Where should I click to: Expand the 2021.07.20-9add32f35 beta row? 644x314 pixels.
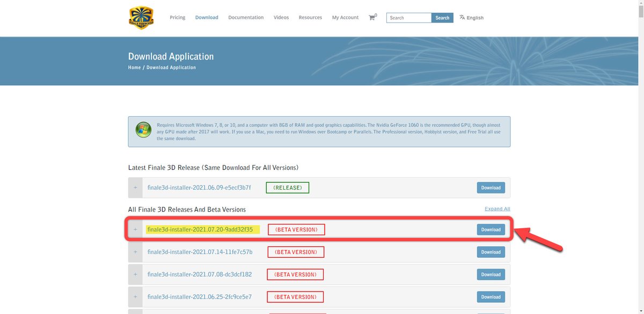pyautogui.click(x=135, y=229)
